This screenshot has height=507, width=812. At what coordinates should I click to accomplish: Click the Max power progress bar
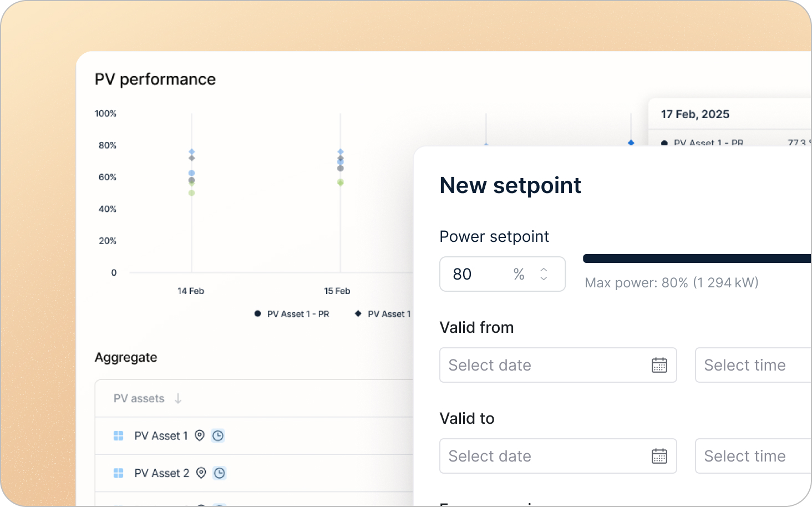696,258
